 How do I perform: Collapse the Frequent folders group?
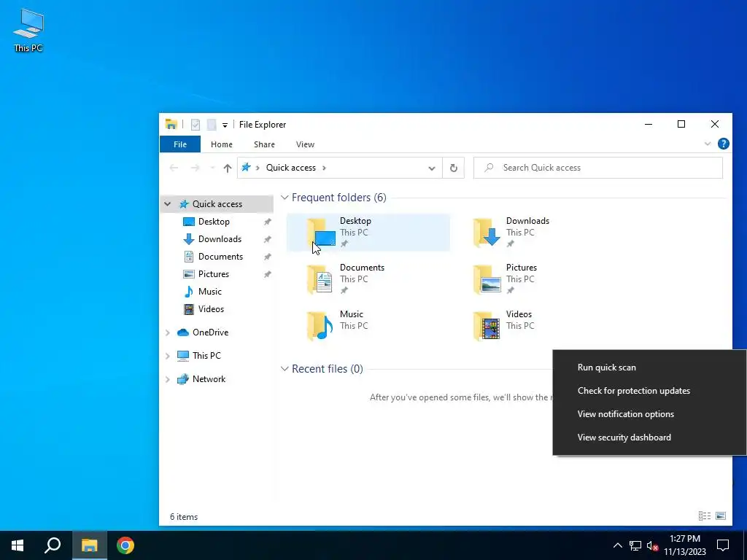coord(285,197)
